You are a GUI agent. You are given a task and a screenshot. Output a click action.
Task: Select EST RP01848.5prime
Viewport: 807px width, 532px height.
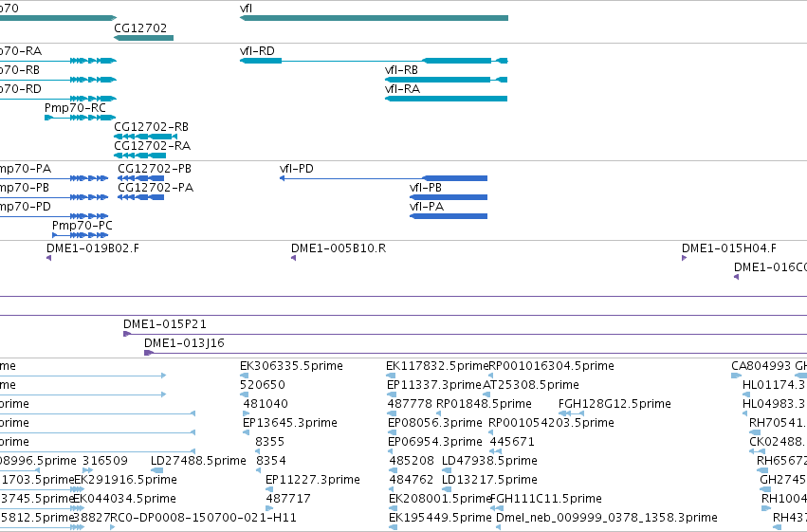[484, 404]
